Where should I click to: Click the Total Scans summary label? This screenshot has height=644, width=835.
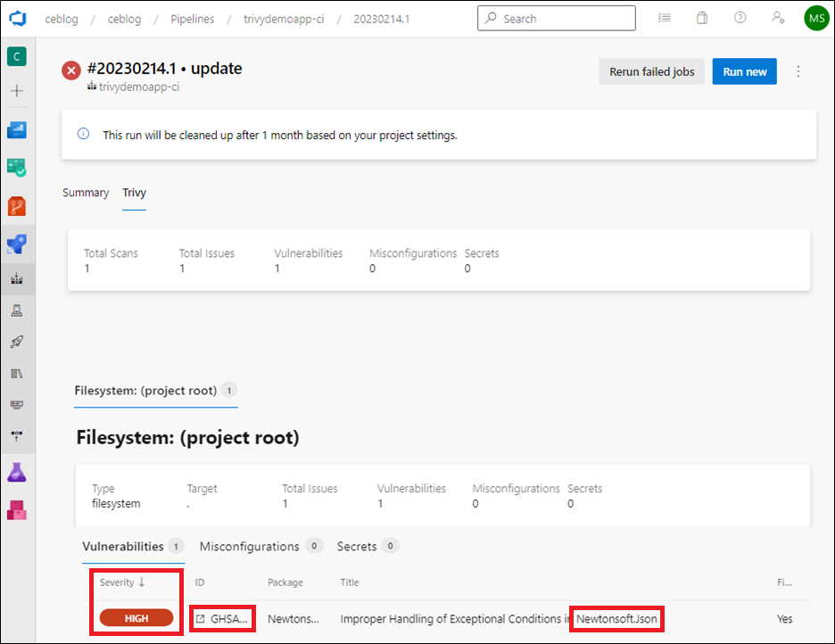[111, 253]
